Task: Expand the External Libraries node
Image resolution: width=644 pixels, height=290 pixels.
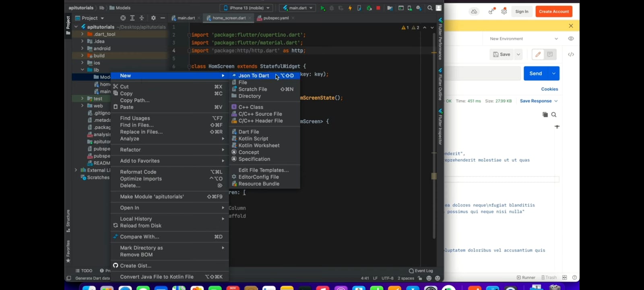Action: pyautogui.click(x=76, y=170)
